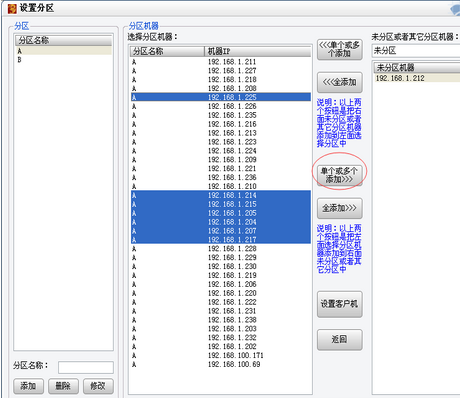Viewport: 460px width, 398px height.
Task: Select machine row 192.168.1.202
Action: click(x=221, y=346)
